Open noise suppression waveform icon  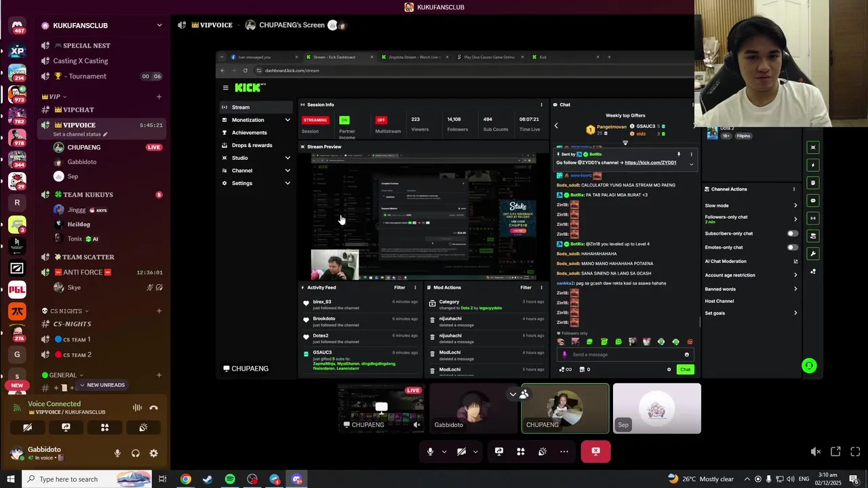137,408
